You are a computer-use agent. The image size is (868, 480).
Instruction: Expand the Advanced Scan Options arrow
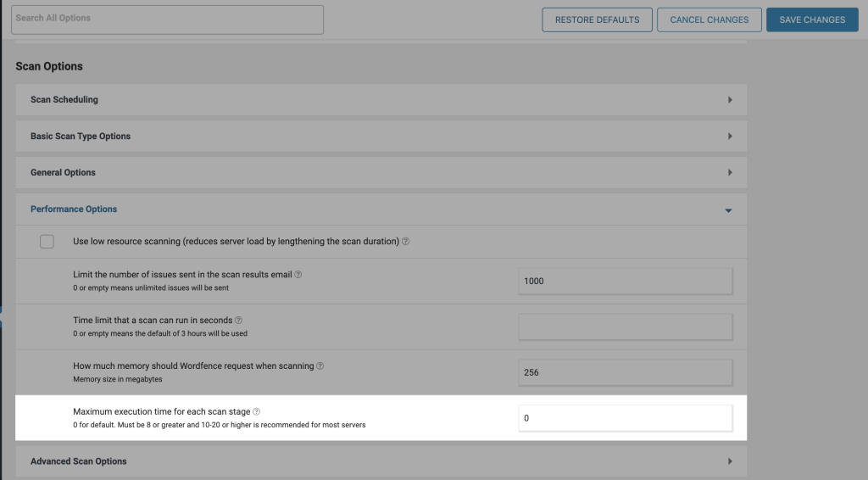[x=729, y=462]
